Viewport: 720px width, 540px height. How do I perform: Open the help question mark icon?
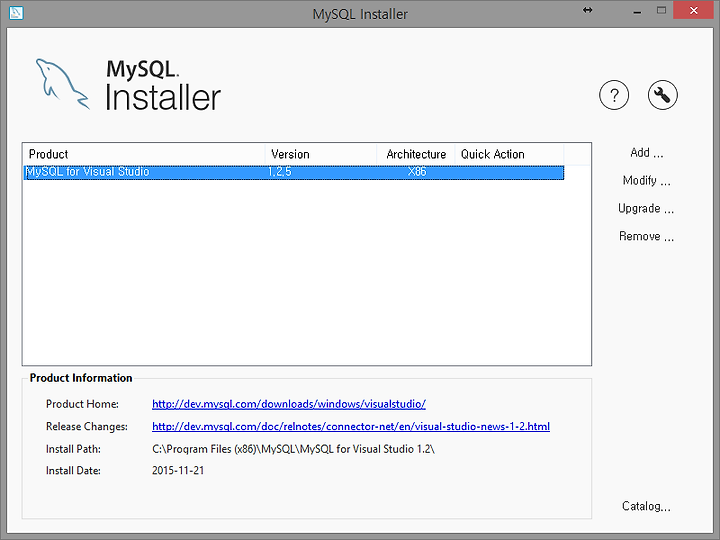click(x=614, y=95)
